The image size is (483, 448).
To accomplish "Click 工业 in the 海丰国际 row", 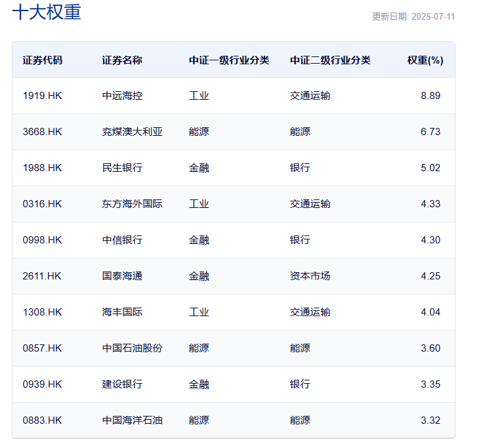I will (x=199, y=312).
